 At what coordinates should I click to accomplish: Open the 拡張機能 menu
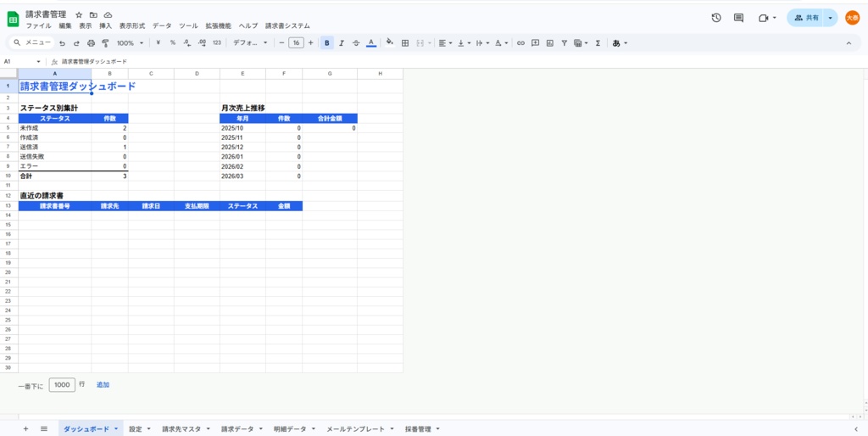(x=218, y=26)
